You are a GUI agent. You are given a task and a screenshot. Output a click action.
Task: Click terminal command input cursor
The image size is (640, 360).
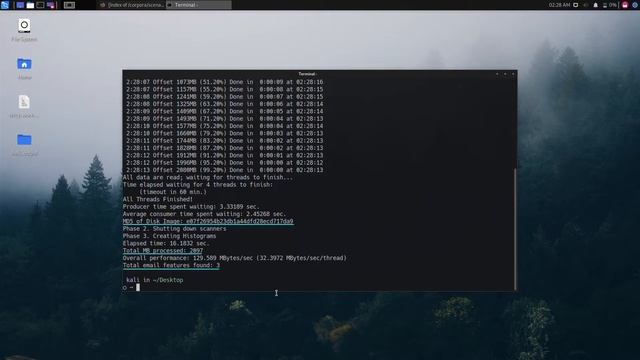click(138, 287)
